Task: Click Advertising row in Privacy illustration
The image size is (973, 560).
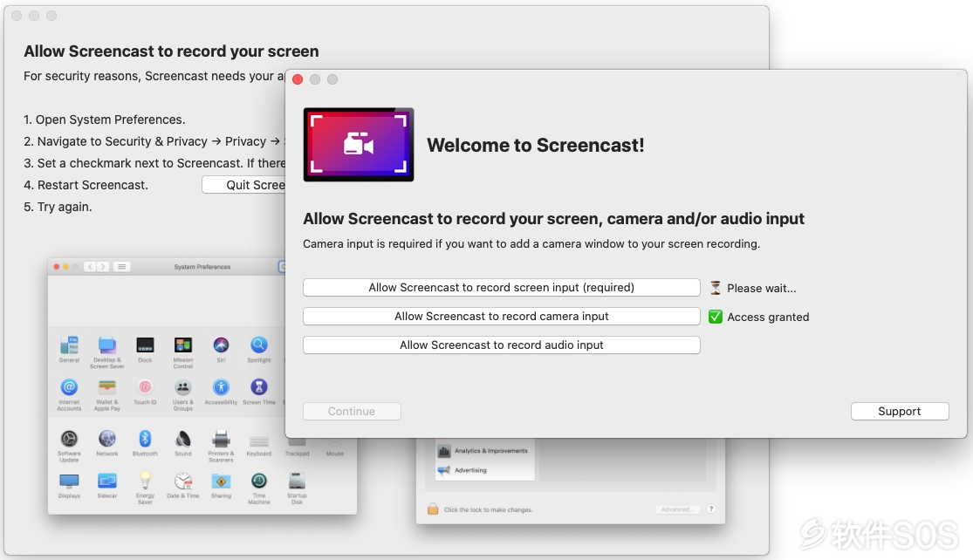Action: [484, 470]
